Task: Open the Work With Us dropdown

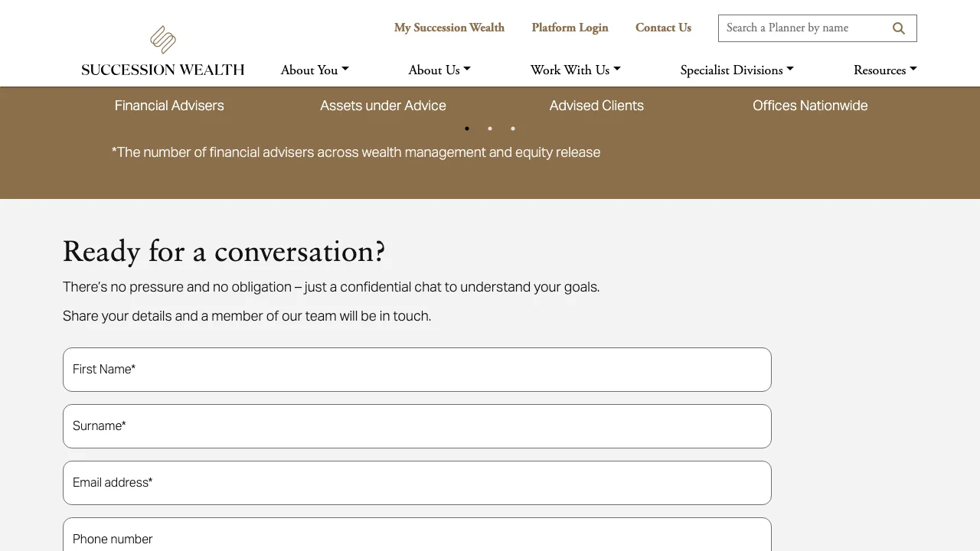Action: tap(575, 70)
